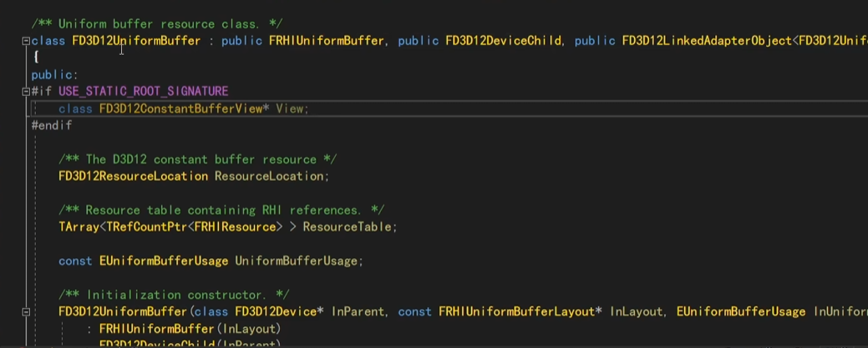This screenshot has width=868, height=348.
Task: Click FD3D12Device type in constructor
Action: pyautogui.click(x=276, y=312)
